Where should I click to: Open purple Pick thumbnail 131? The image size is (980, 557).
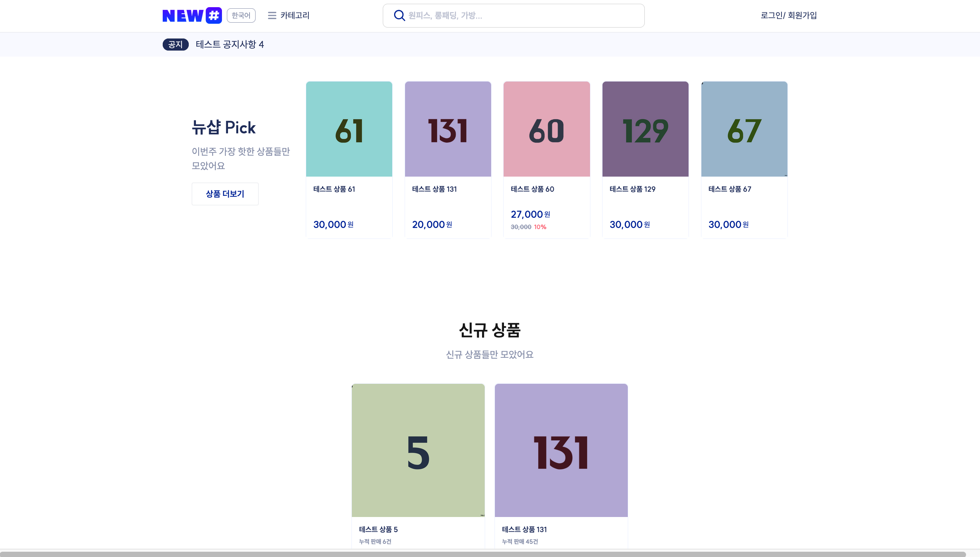click(448, 129)
